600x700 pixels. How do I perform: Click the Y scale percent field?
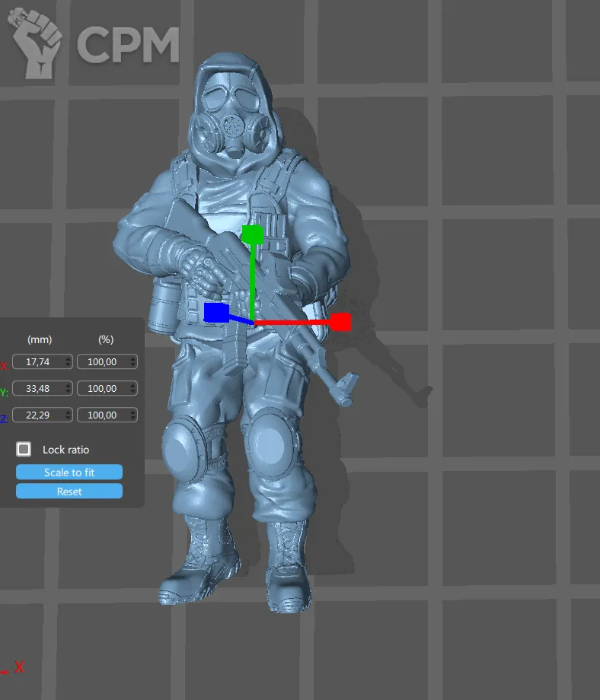[x=103, y=389]
